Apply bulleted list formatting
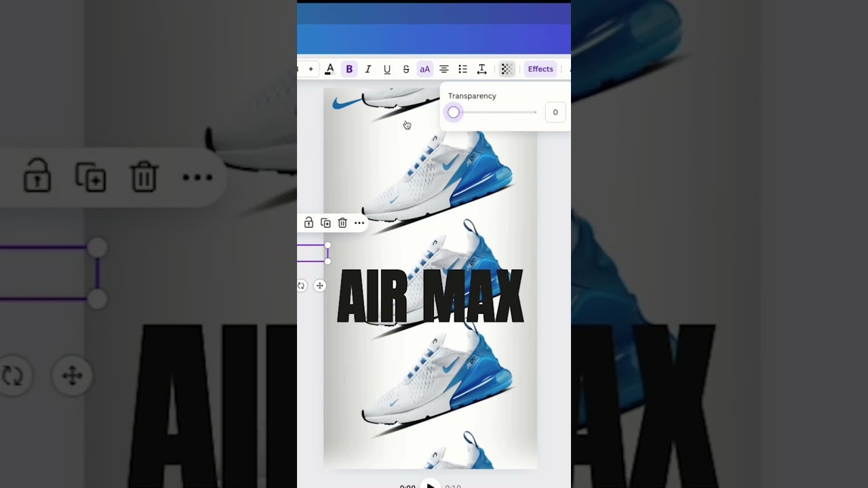The width and height of the screenshot is (868, 488). pos(463,69)
